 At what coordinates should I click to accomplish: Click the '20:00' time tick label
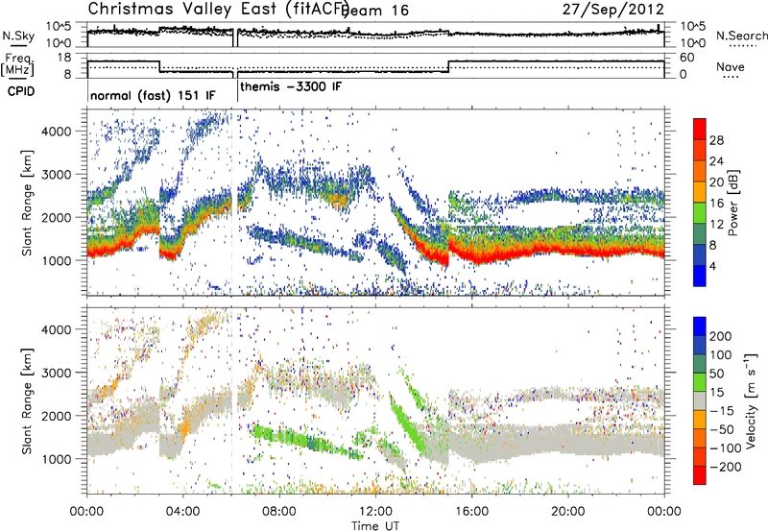click(567, 512)
